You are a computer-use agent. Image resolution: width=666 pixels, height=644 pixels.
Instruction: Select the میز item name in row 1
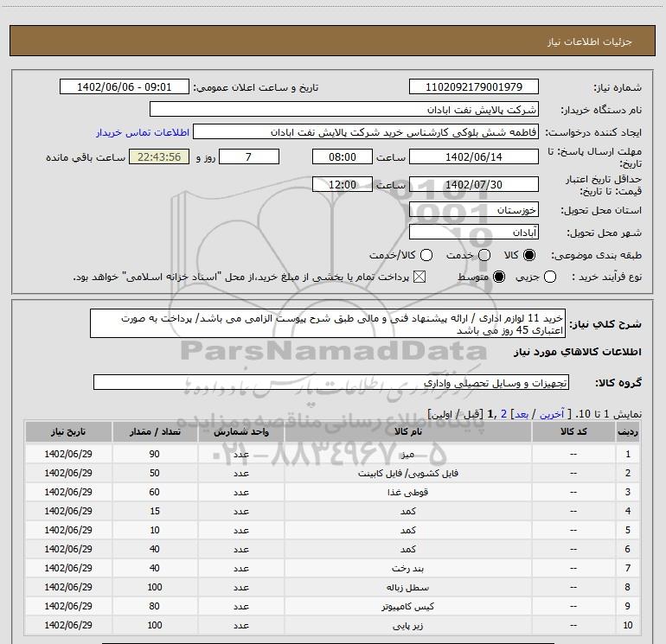point(407,454)
